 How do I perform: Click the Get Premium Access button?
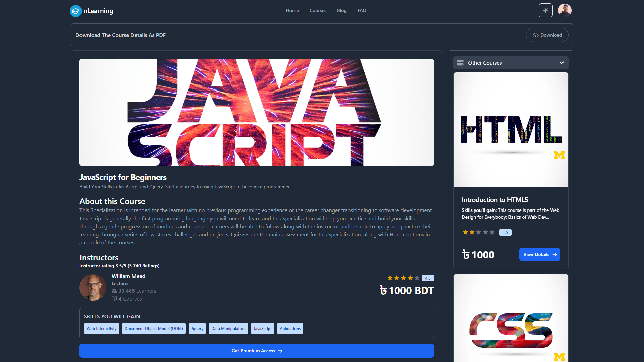pyautogui.click(x=257, y=351)
